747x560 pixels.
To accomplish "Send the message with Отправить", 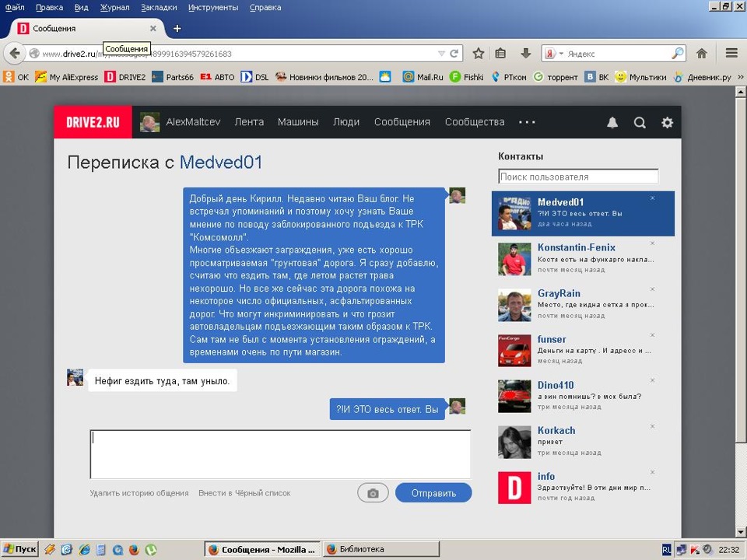I will [433, 493].
